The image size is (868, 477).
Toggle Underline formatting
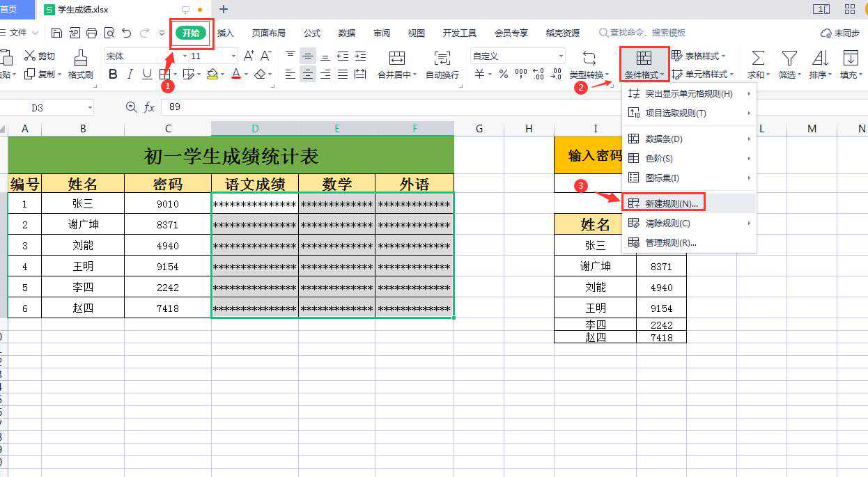[x=147, y=74]
